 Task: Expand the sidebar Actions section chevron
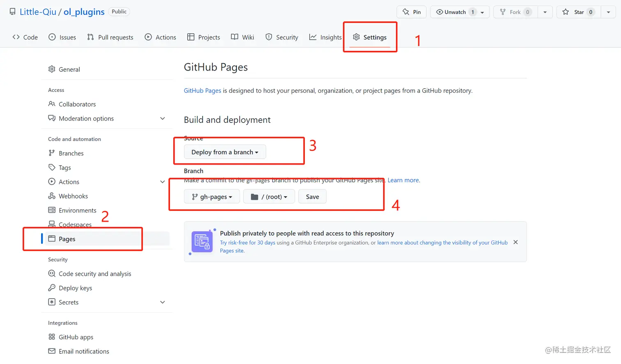pyautogui.click(x=163, y=181)
